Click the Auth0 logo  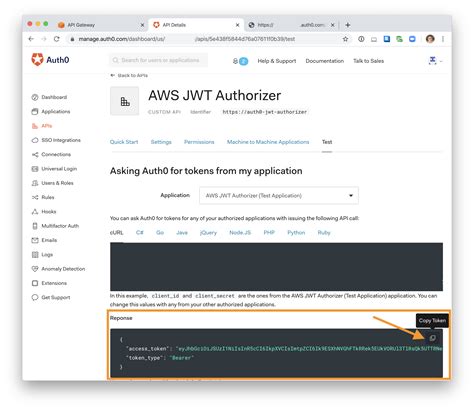(50, 60)
